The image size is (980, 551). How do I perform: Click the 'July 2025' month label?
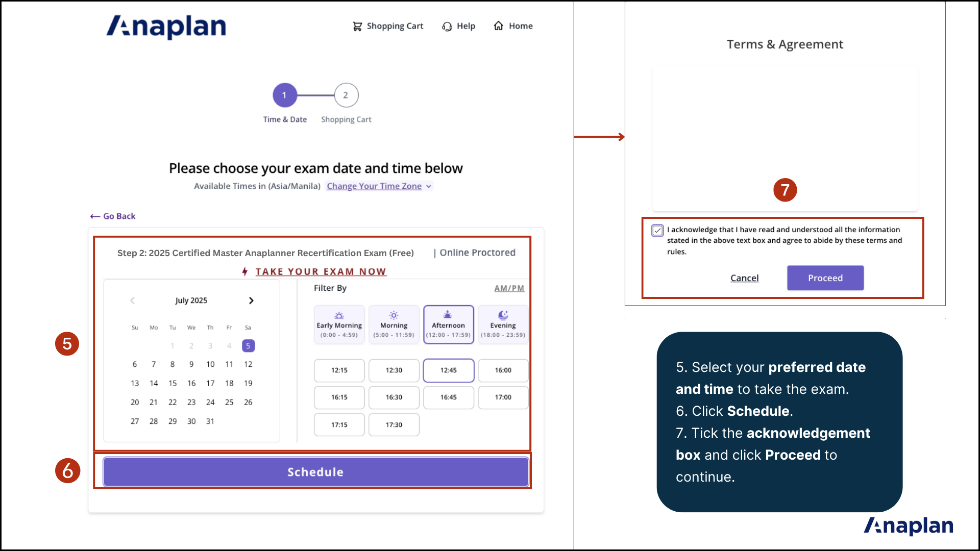click(191, 300)
